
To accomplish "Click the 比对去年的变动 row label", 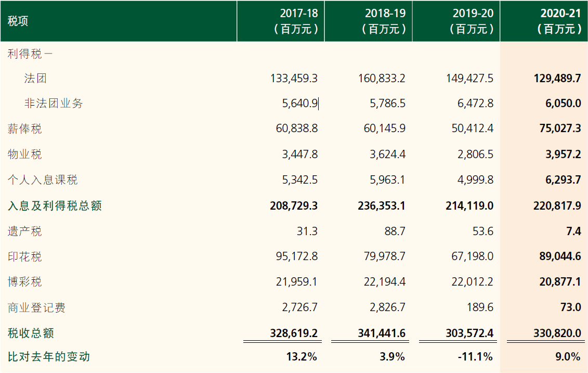I will (49, 357).
